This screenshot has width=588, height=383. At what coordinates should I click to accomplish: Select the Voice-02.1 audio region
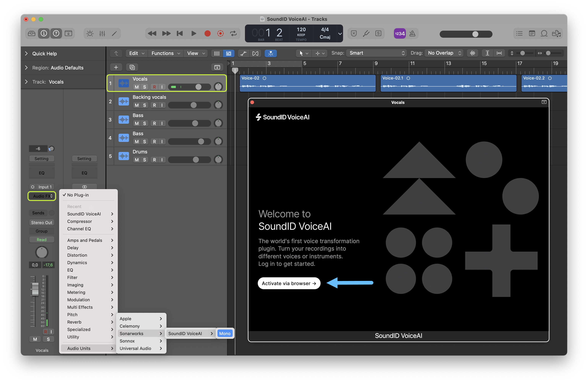(x=448, y=83)
